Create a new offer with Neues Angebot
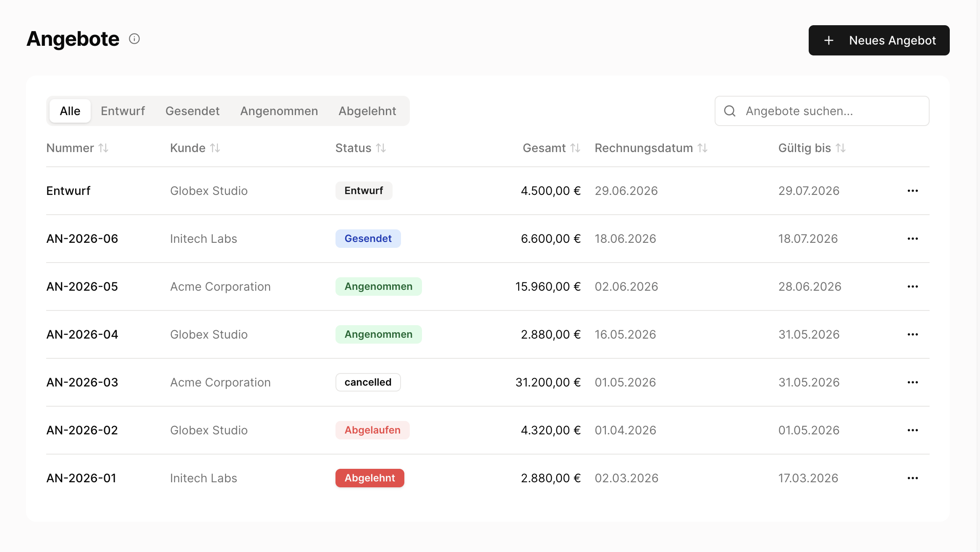 point(879,40)
